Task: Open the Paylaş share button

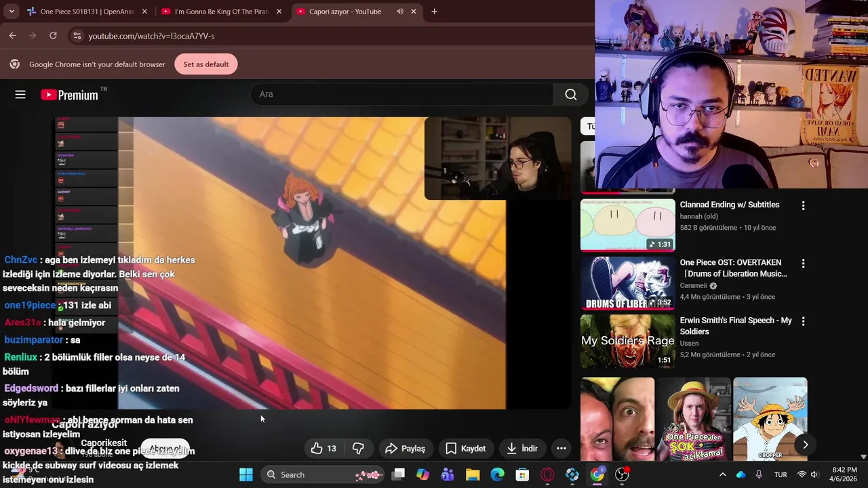Action: coord(405,448)
